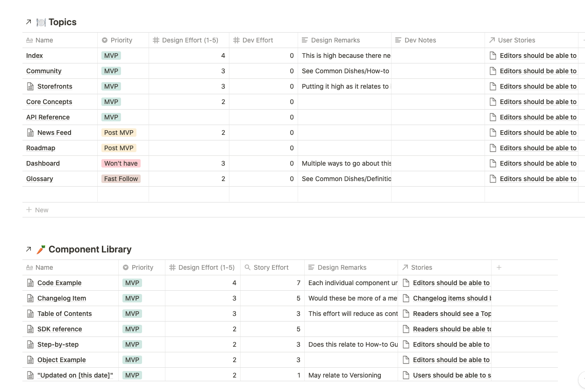Click the page icon of the Storefronts row
This screenshot has width=585, height=392.
[30, 86]
